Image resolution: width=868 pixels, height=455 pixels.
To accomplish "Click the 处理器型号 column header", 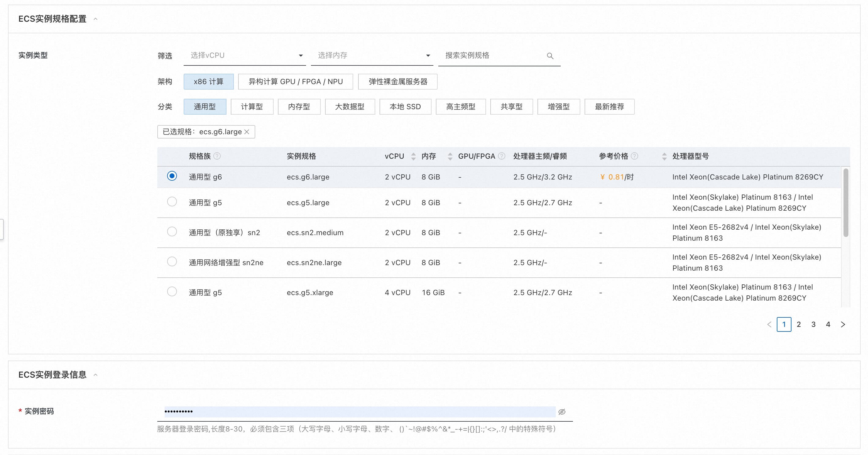I will coord(690,156).
